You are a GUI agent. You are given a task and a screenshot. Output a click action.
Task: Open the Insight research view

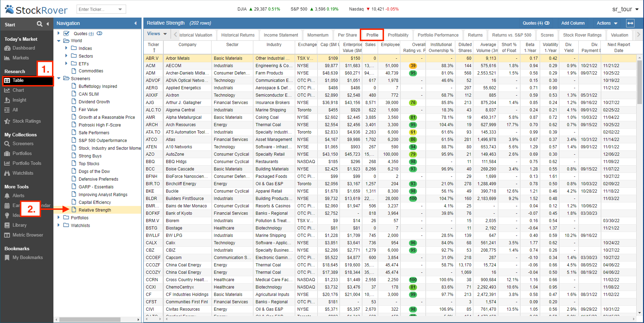pyautogui.click(x=19, y=100)
